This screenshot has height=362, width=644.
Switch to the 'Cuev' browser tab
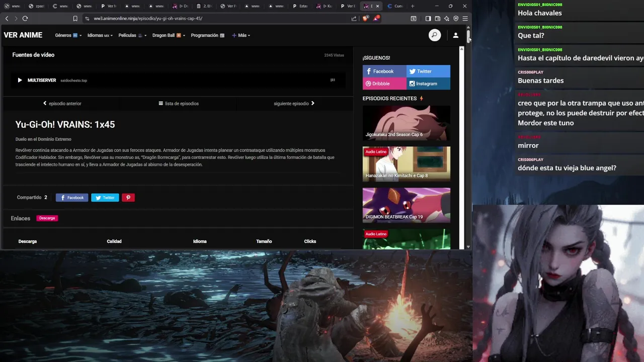pos(395,6)
